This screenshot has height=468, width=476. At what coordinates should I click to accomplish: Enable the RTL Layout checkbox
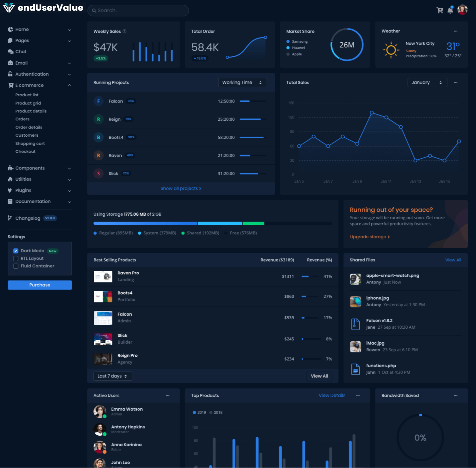click(16, 258)
